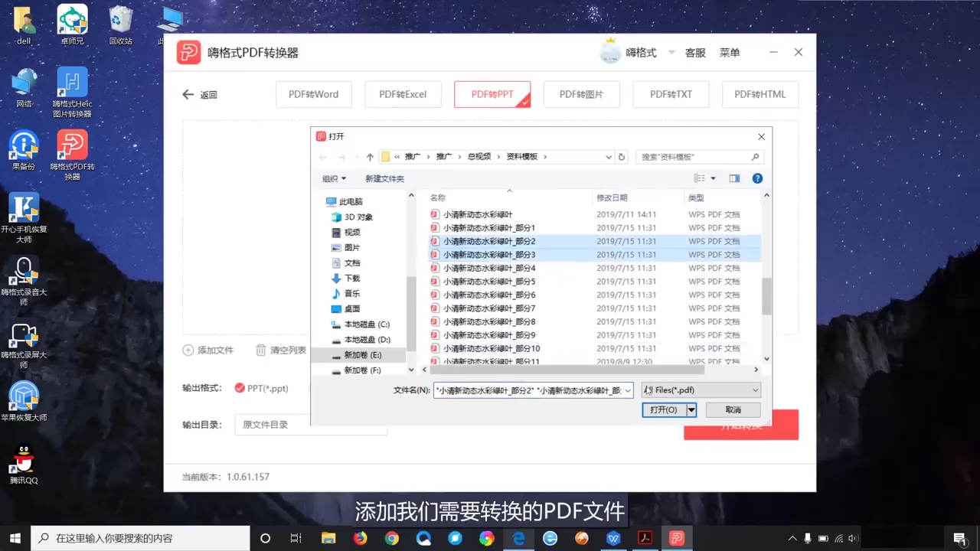980x551 pixels.
Task: Open 嗨格式Heic图片转换器 desktop shortcut
Action: click(72, 93)
